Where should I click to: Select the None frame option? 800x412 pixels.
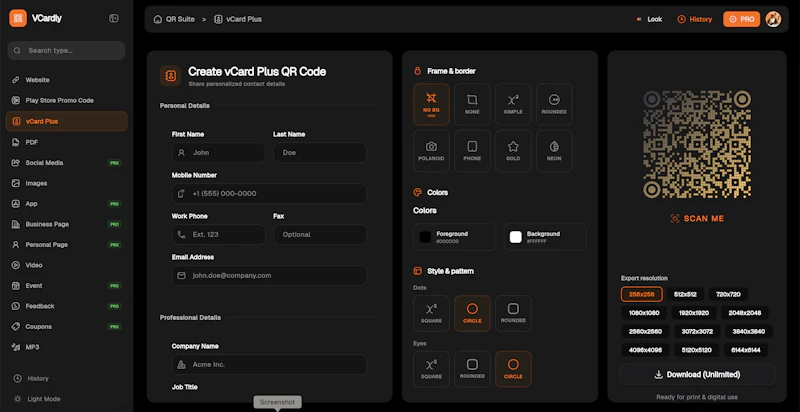pyautogui.click(x=472, y=104)
